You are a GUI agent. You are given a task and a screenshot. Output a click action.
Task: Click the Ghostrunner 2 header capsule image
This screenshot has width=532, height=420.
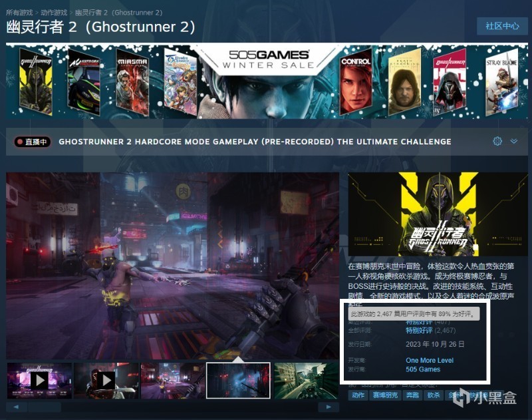(x=438, y=214)
